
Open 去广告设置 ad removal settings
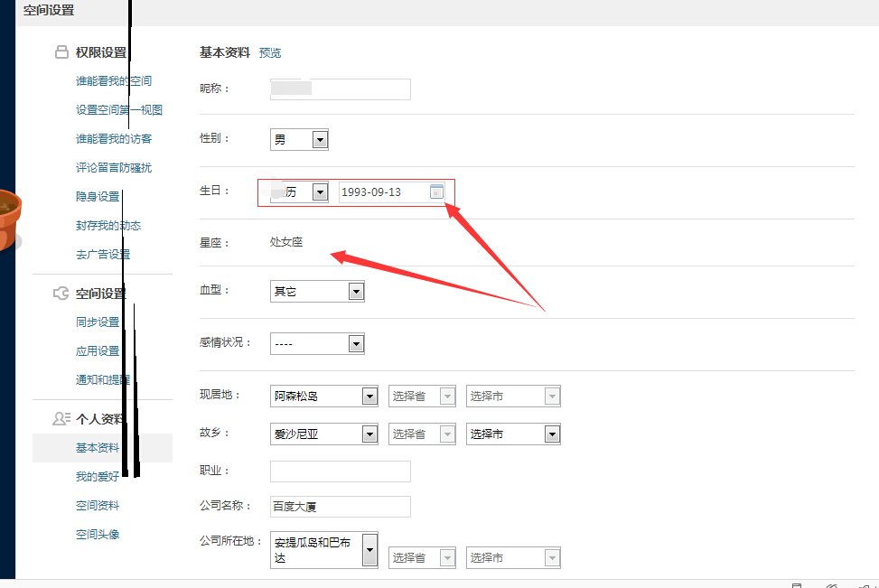coord(103,254)
